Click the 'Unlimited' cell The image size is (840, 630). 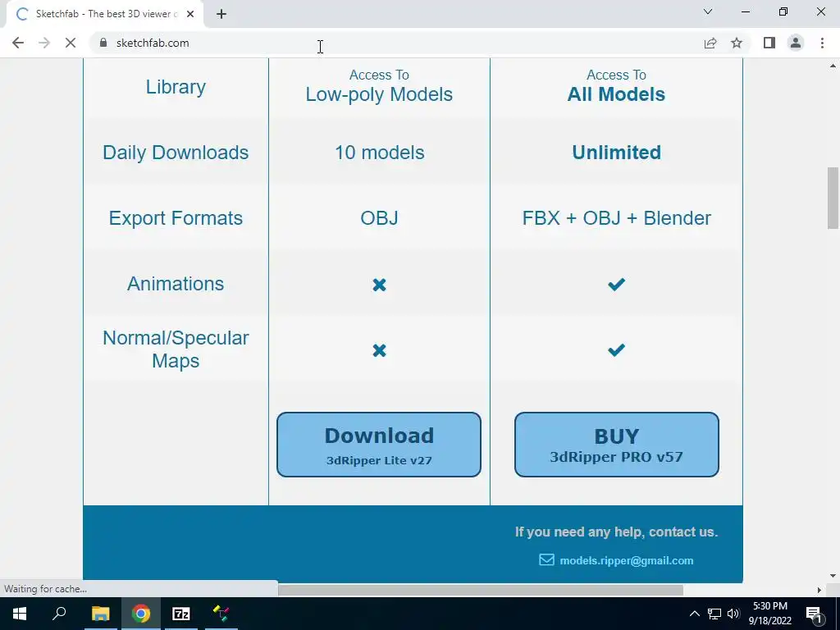pos(617,153)
